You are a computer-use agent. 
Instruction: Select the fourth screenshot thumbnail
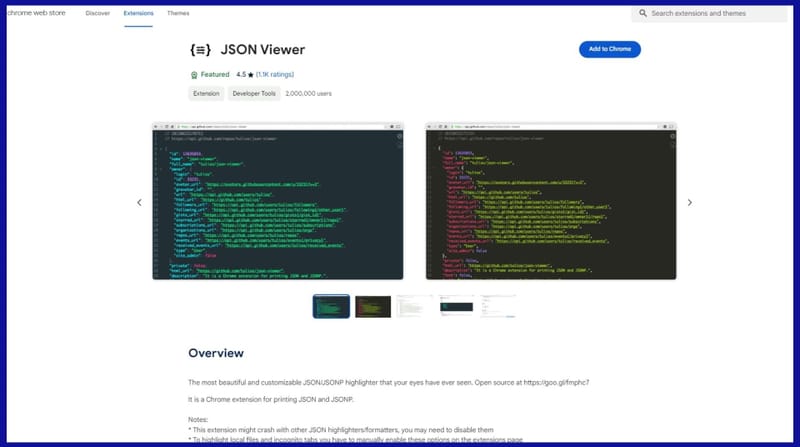tap(456, 306)
